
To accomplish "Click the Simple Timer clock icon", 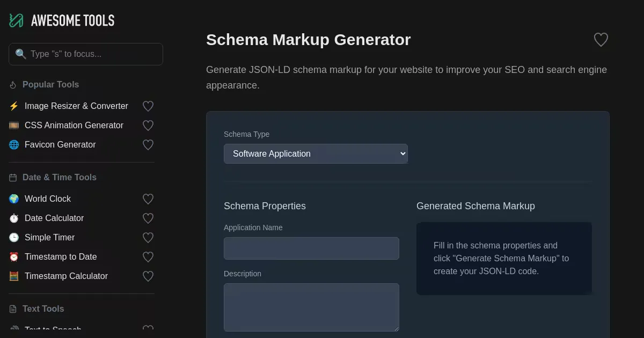I will tap(14, 238).
